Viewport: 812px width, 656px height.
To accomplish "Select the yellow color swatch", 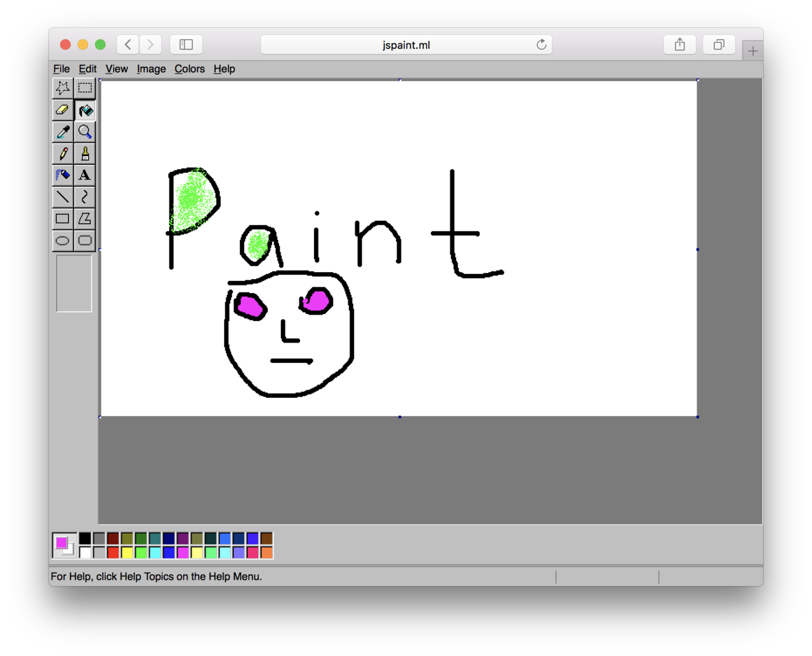I will click(127, 553).
